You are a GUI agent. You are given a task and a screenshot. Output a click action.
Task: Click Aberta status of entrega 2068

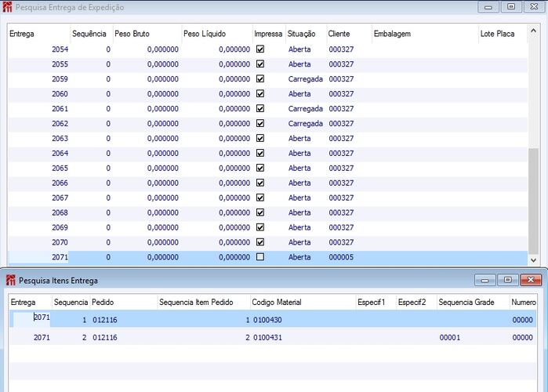[x=299, y=212]
